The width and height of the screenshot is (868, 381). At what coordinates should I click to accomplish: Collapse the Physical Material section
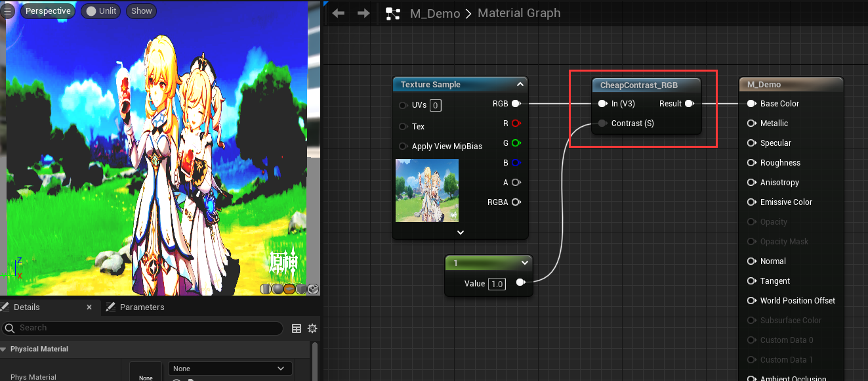pos(4,349)
